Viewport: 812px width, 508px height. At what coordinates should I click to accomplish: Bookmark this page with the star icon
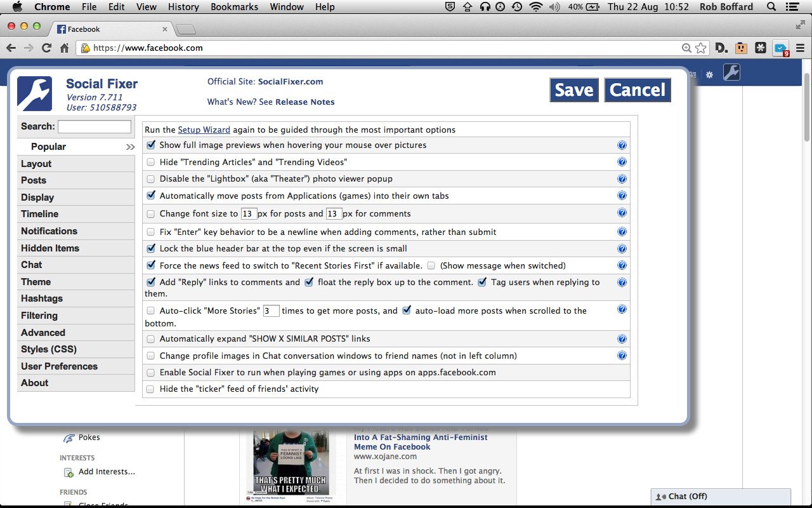coord(700,48)
